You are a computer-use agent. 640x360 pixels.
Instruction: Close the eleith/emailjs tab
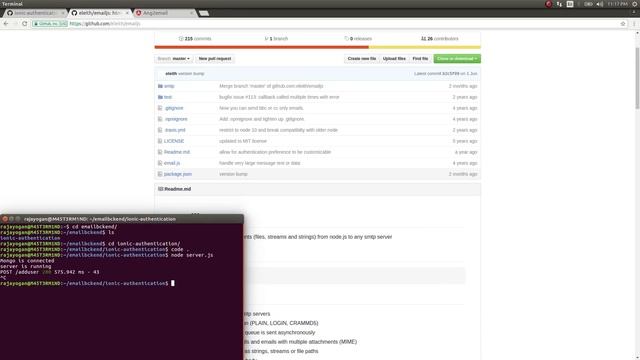click(127, 13)
